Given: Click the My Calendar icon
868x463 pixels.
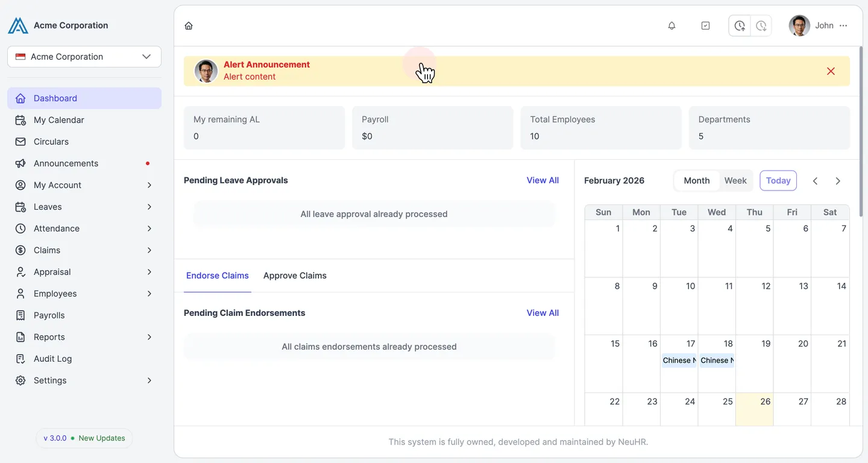Looking at the screenshot, I should point(20,120).
